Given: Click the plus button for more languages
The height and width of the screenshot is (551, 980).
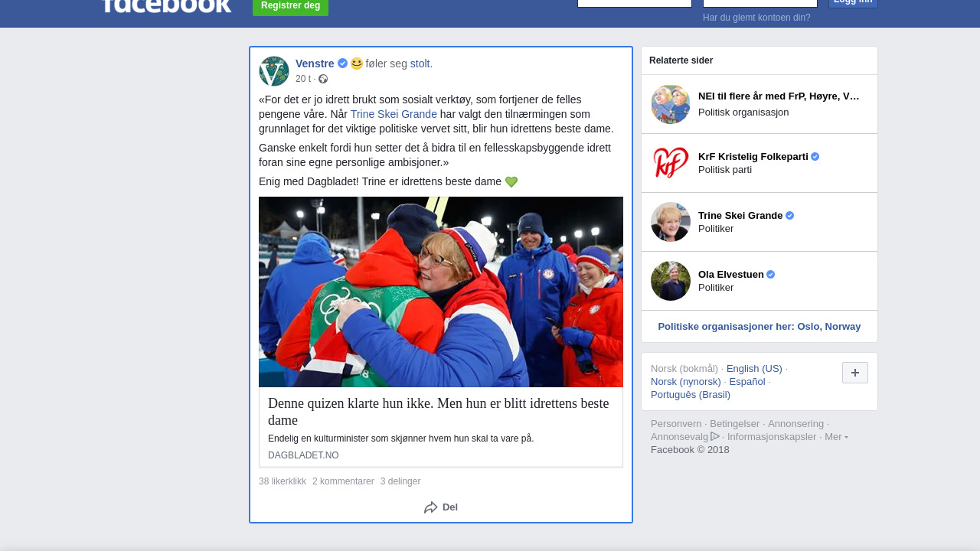Looking at the screenshot, I should point(855,373).
